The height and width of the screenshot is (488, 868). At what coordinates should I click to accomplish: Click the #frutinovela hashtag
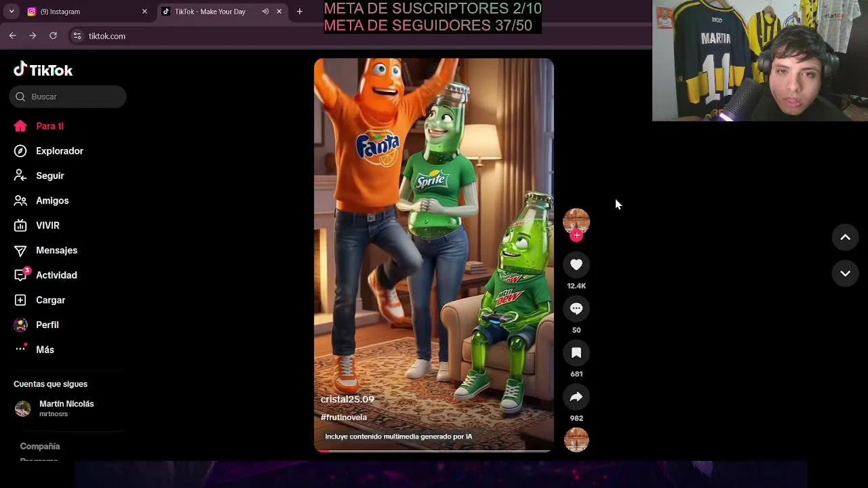pyautogui.click(x=344, y=418)
